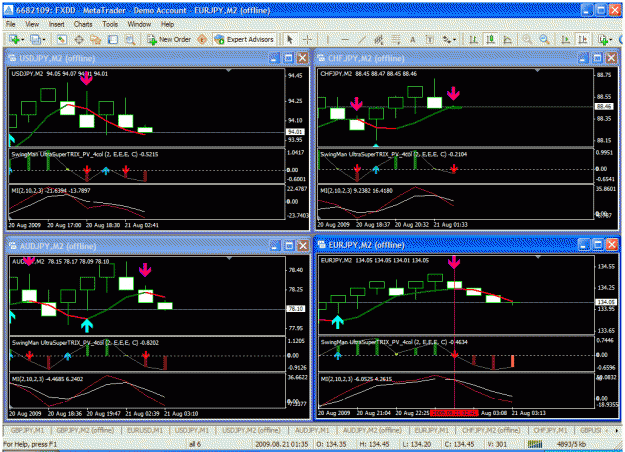
Task: Expand the New Chart dropdown arrow
Action: pyautogui.click(x=23, y=40)
